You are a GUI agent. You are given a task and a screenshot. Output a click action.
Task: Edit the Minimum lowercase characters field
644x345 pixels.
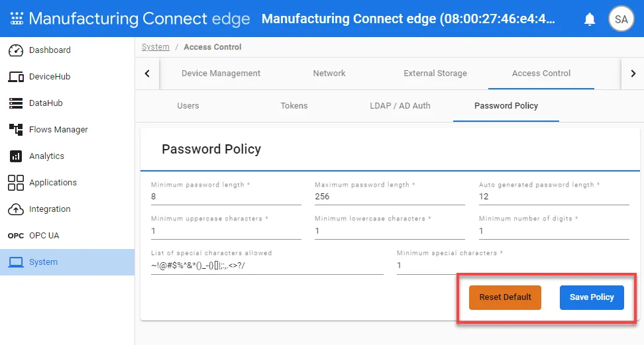[x=390, y=231]
